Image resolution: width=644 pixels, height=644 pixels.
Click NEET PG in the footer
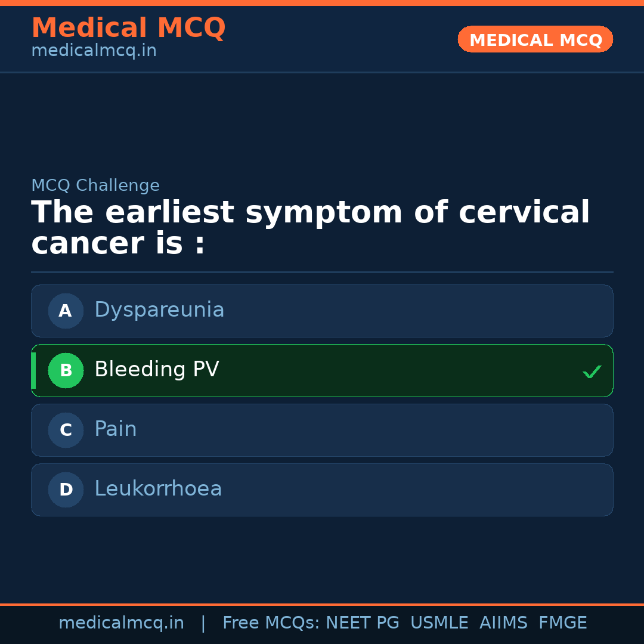pyautogui.click(x=363, y=623)
